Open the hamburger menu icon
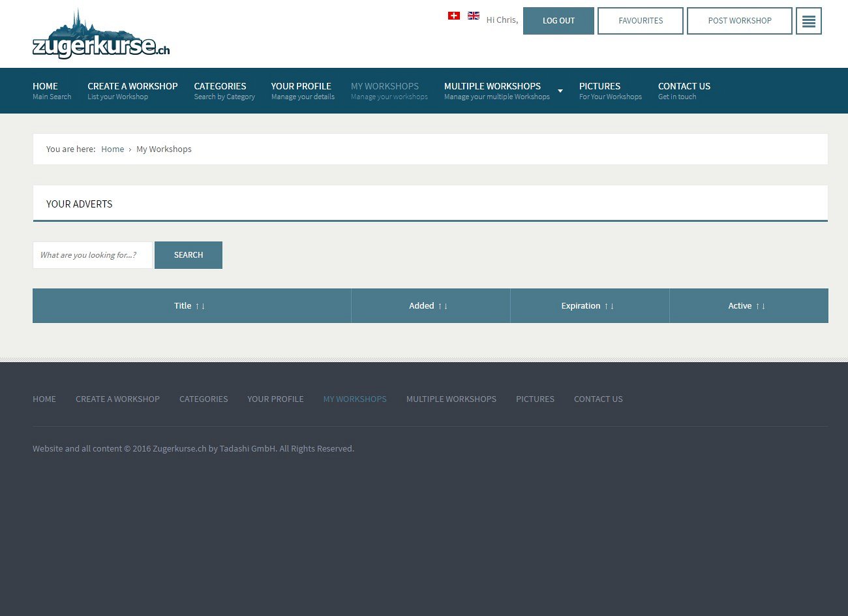This screenshot has height=616, width=848. click(x=808, y=21)
